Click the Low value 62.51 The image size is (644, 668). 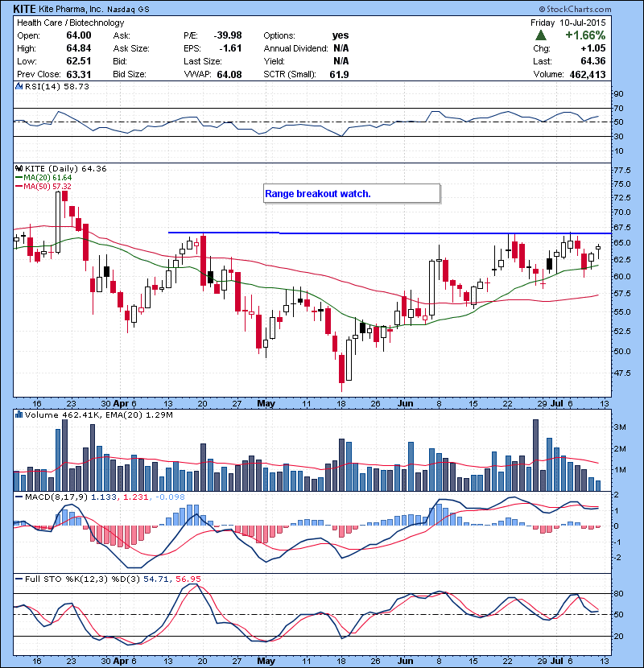click(79, 61)
